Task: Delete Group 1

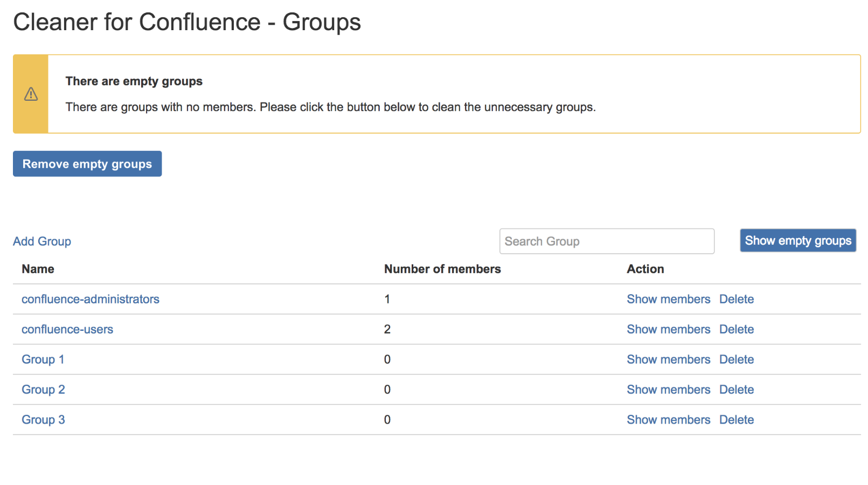Action: tap(737, 359)
